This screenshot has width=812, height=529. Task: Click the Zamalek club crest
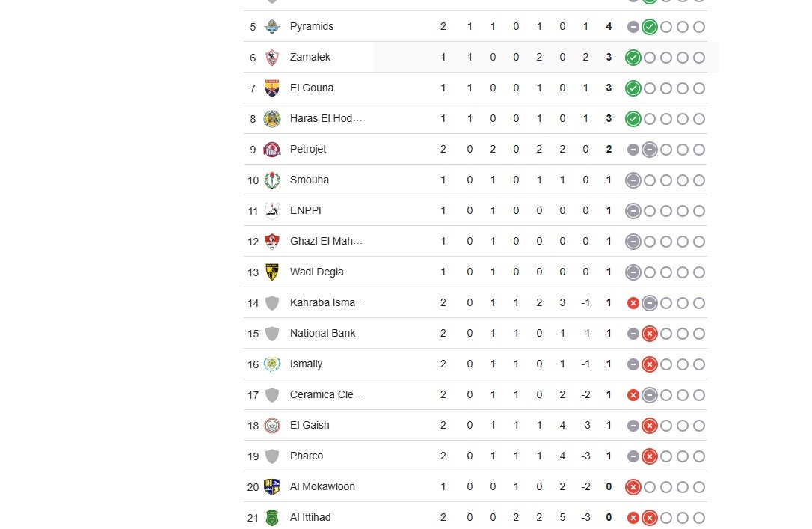coord(272,57)
